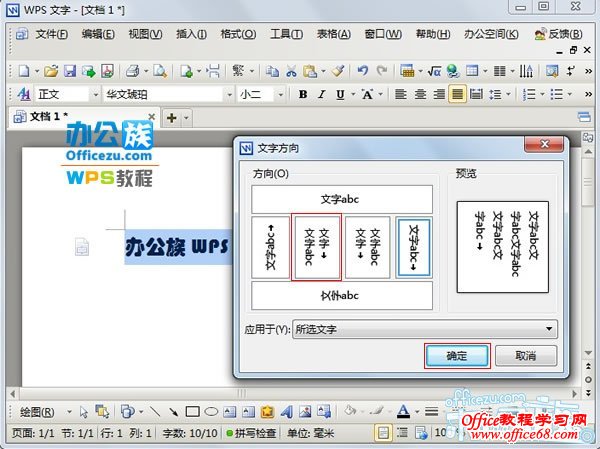Add new document tab with plus button
The height and width of the screenshot is (449, 600).
pos(171,118)
